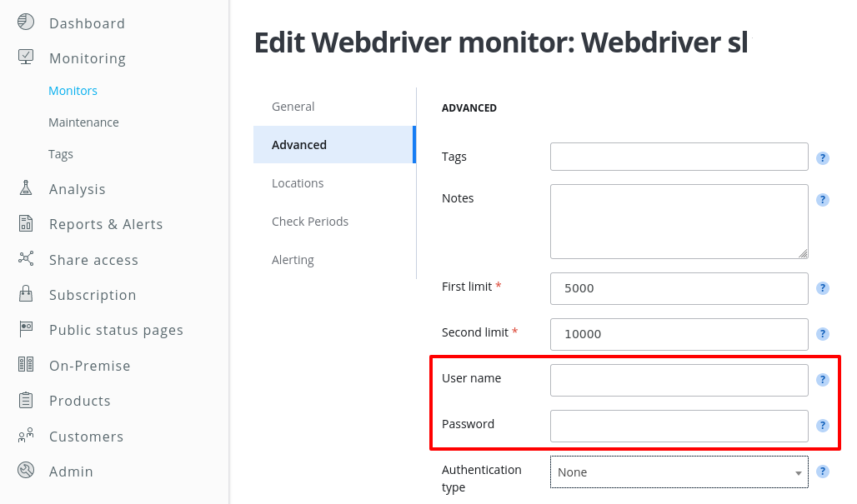Switch to the Locations tab

[298, 183]
